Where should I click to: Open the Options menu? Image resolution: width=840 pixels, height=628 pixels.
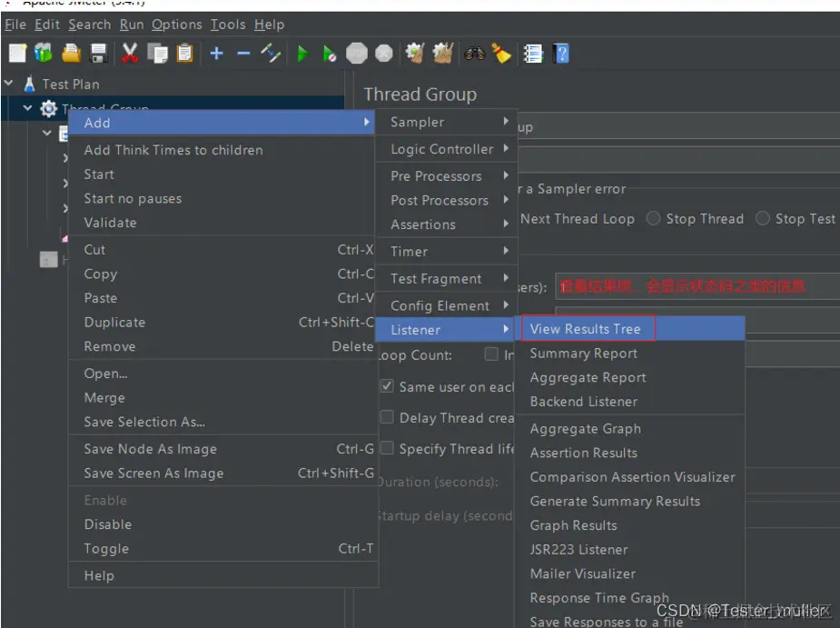[x=177, y=25]
